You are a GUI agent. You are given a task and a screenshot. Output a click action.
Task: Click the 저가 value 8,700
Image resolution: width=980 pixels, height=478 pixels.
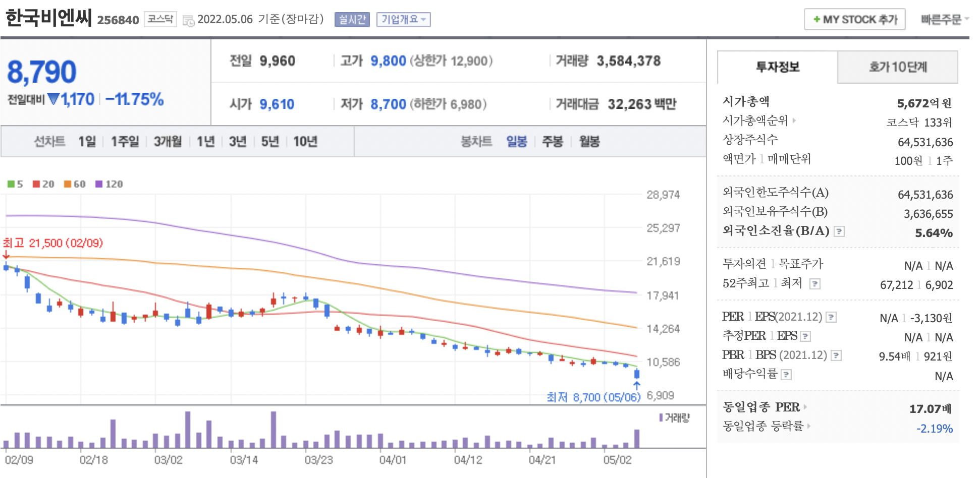[x=388, y=104]
